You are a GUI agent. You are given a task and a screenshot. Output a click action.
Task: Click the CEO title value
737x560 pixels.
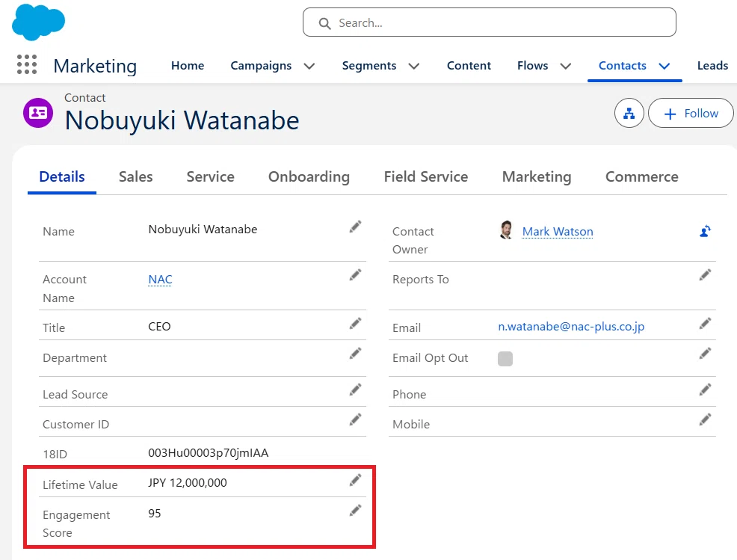[159, 326]
